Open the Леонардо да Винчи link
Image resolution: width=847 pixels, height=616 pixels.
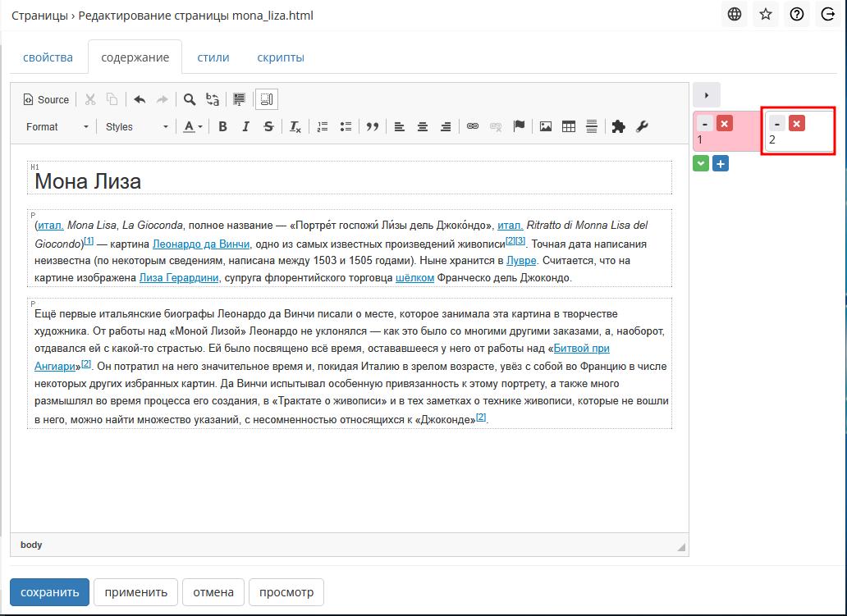pos(190,244)
